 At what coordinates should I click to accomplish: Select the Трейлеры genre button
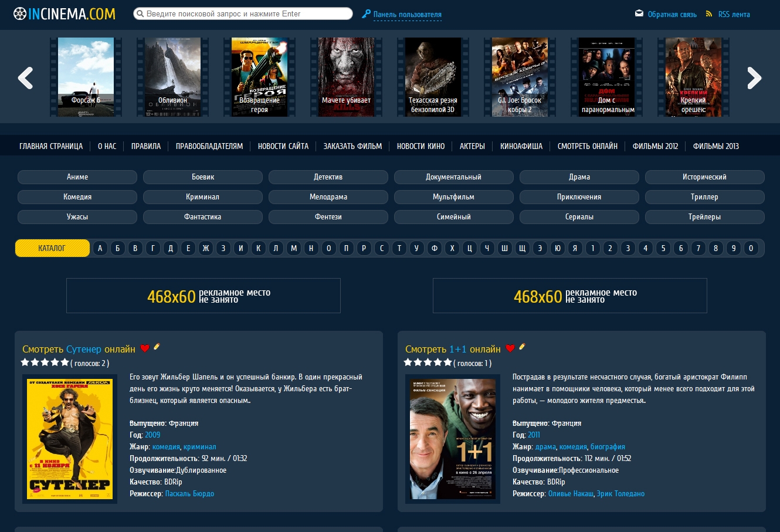click(705, 217)
